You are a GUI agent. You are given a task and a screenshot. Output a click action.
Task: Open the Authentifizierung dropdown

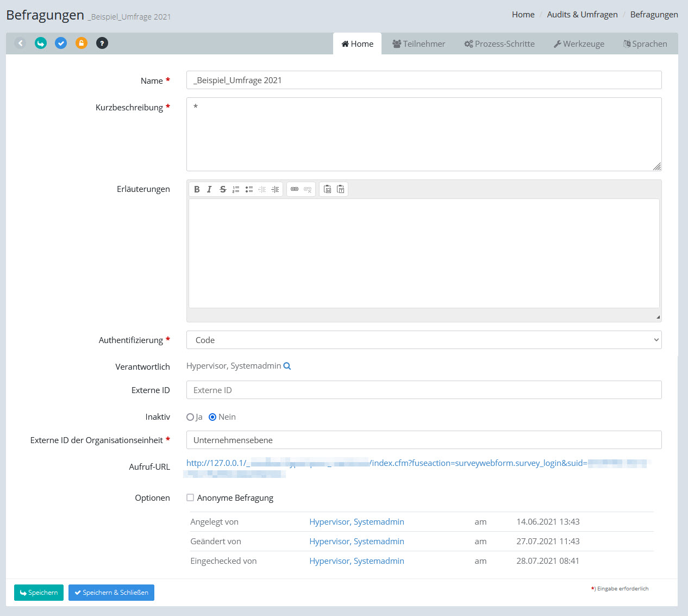point(424,340)
